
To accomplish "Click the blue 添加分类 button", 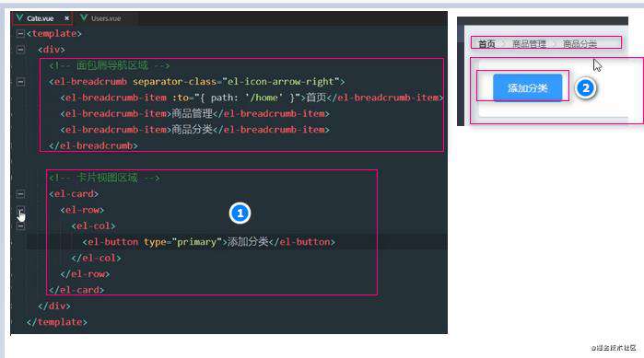I will click(527, 87).
